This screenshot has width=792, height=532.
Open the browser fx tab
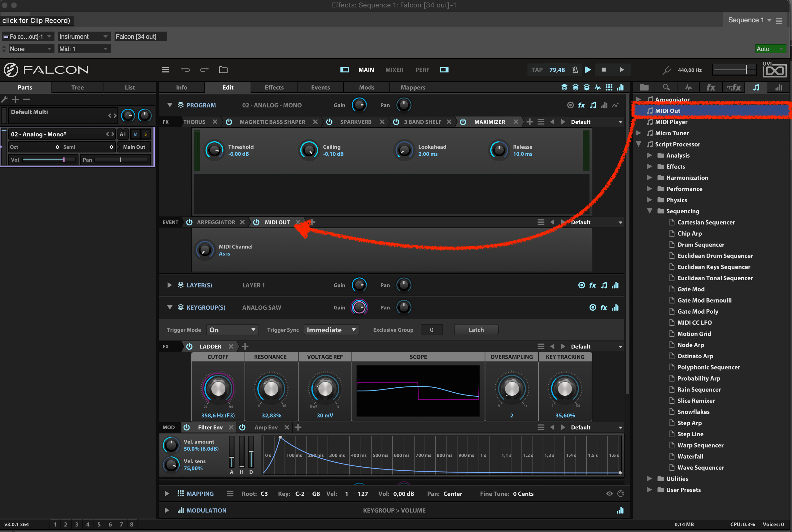click(711, 88)
